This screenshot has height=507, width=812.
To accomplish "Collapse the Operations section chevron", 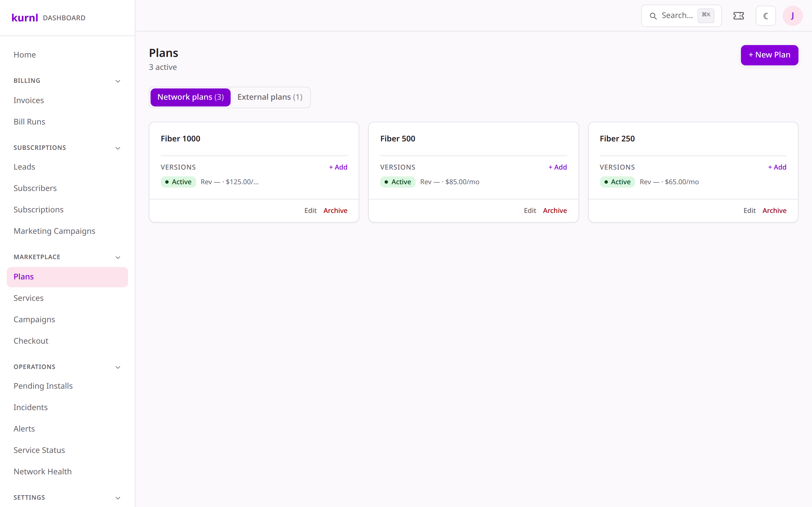I will pos(118,367).
